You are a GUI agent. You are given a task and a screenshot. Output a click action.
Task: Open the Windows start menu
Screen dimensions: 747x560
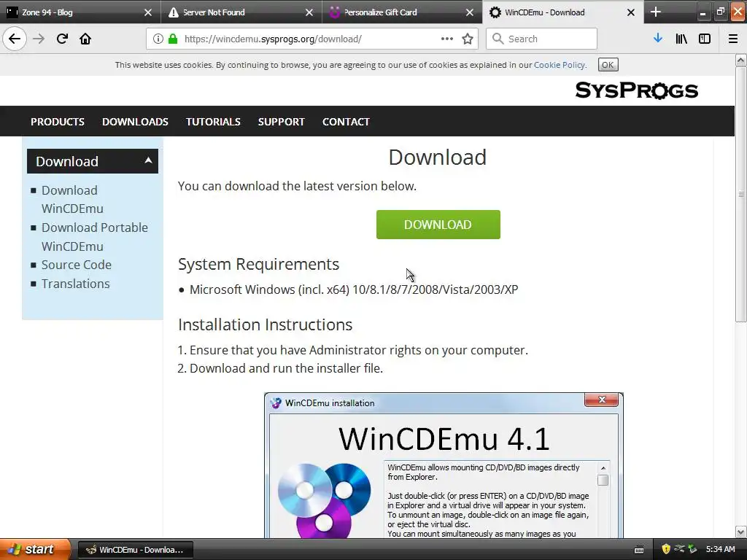click(35, 549)
